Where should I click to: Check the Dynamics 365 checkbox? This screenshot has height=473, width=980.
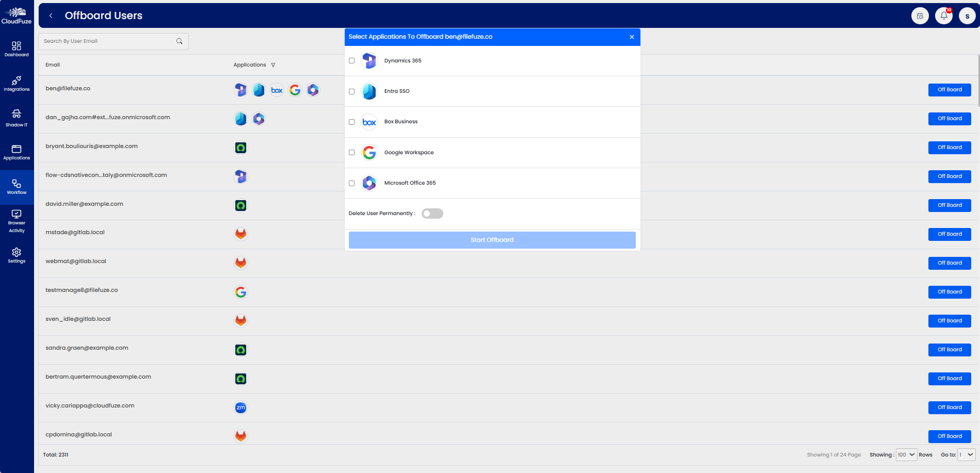click(351, 61)
